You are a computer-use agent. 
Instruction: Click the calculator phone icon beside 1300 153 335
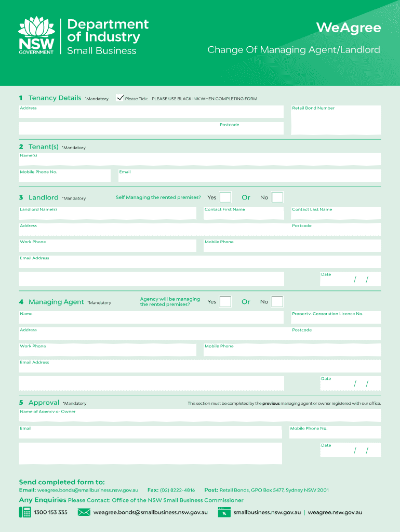[25, 512]
